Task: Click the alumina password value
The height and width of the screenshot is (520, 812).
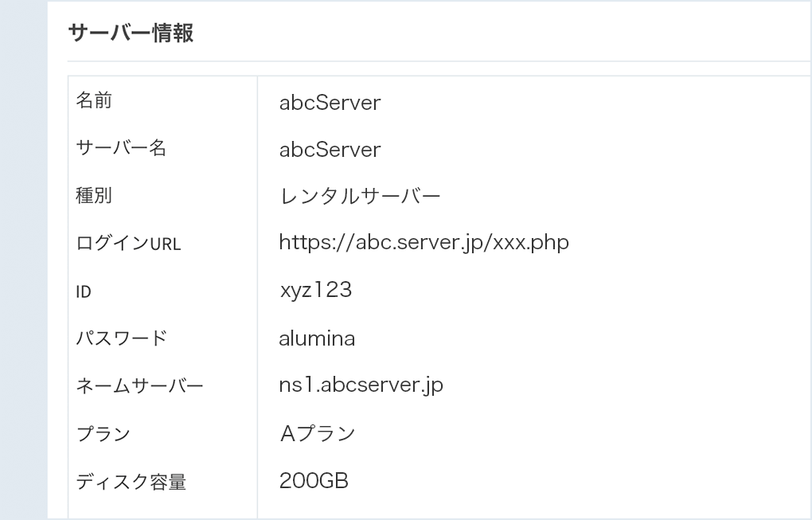Action: point(317,338)
